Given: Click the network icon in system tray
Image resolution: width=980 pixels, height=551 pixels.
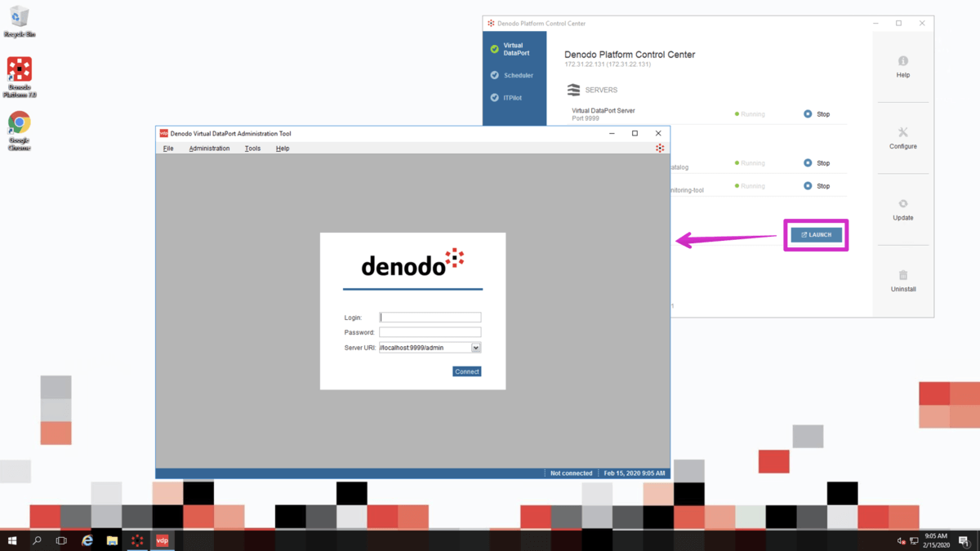Looking at the screenshot, I should (914, 540).
